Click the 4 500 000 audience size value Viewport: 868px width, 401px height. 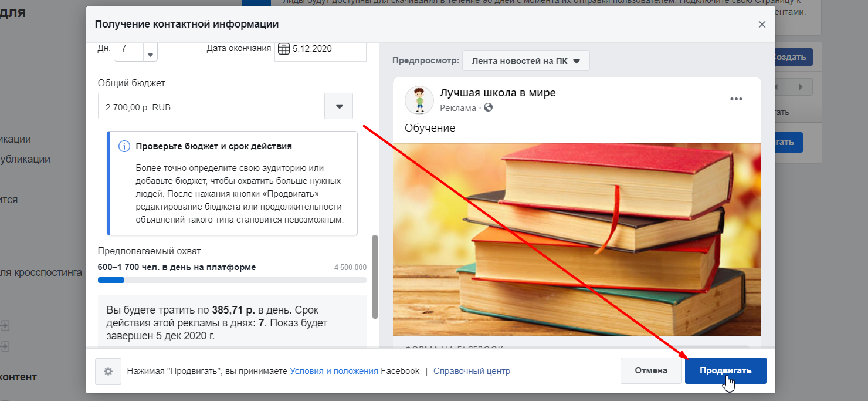pyautogui.click(x=350, y=267)
